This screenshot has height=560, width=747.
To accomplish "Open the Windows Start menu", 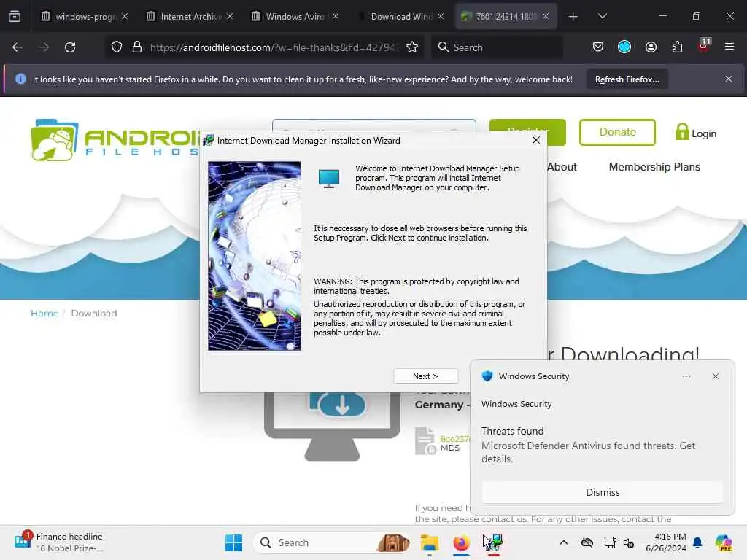I will pos(233,542).
